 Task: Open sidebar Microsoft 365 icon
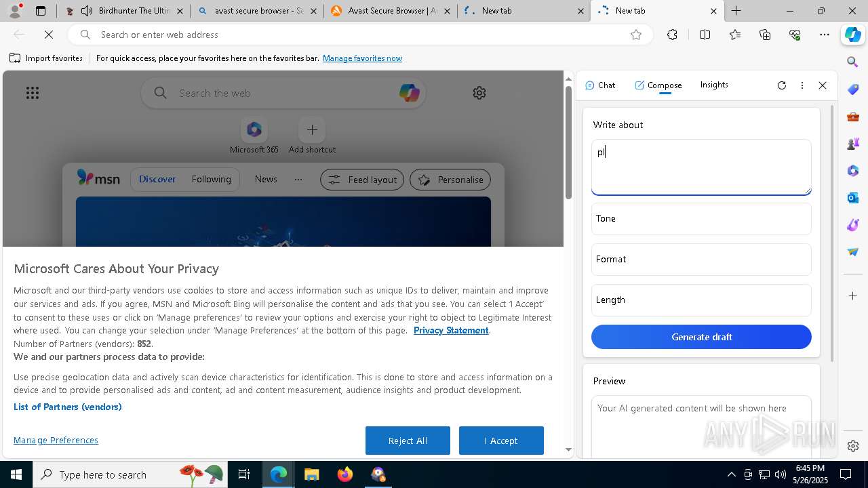tap(853, 171)
